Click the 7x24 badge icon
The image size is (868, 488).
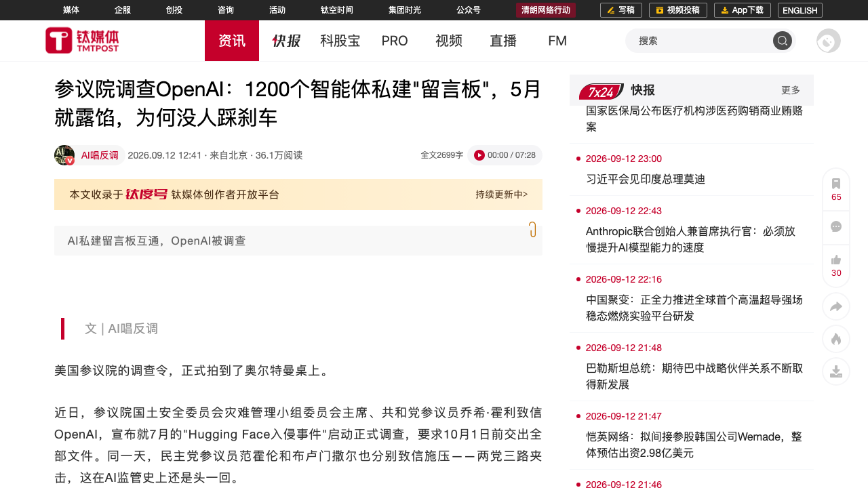click(x=601, y=91)
